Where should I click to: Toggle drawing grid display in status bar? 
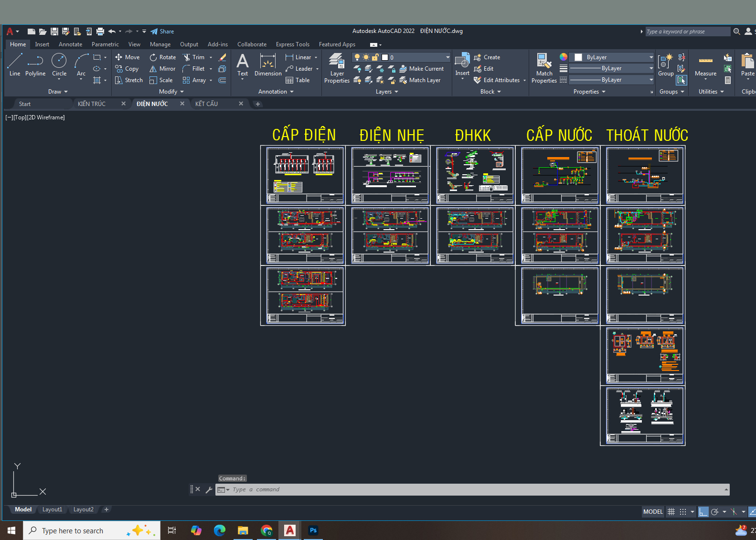click(671, 512)
